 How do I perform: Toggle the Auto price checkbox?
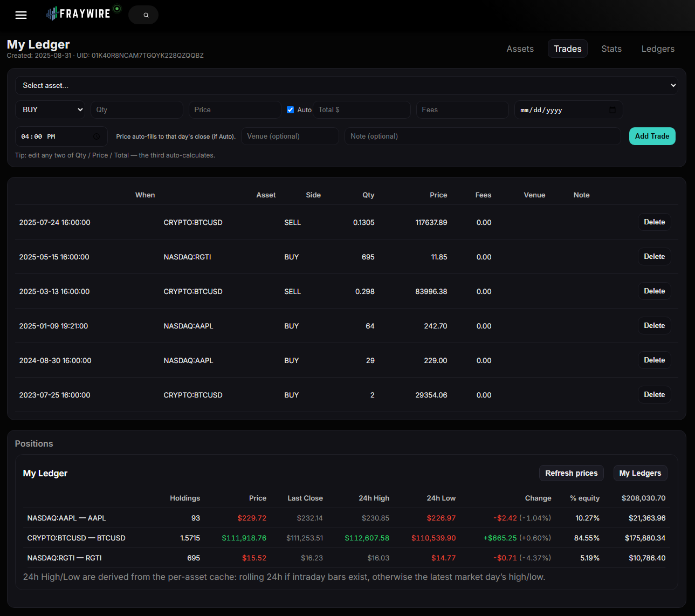point(291,109)
